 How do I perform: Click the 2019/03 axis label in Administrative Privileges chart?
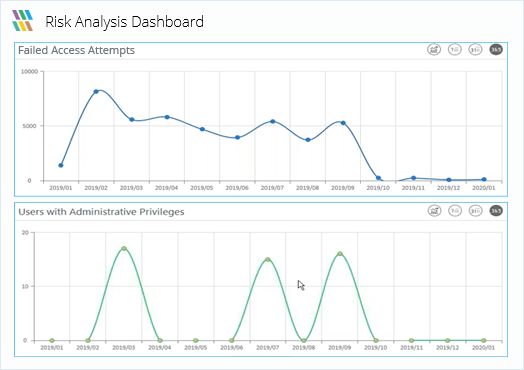coord(124,348)
